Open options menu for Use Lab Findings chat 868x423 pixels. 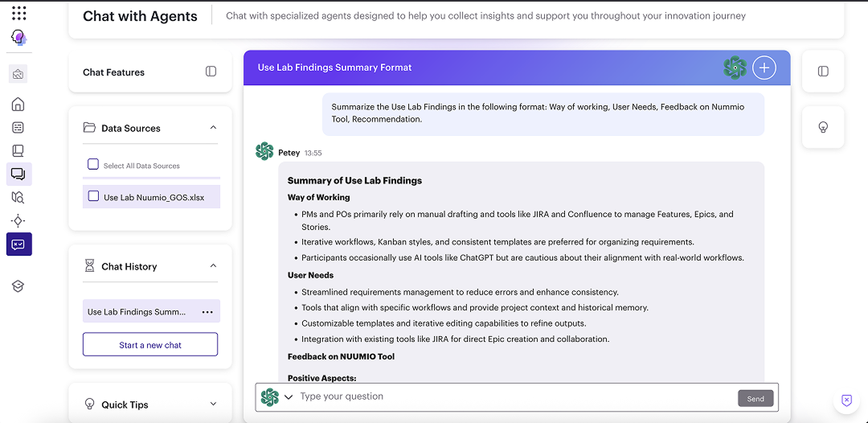[207, 312]
